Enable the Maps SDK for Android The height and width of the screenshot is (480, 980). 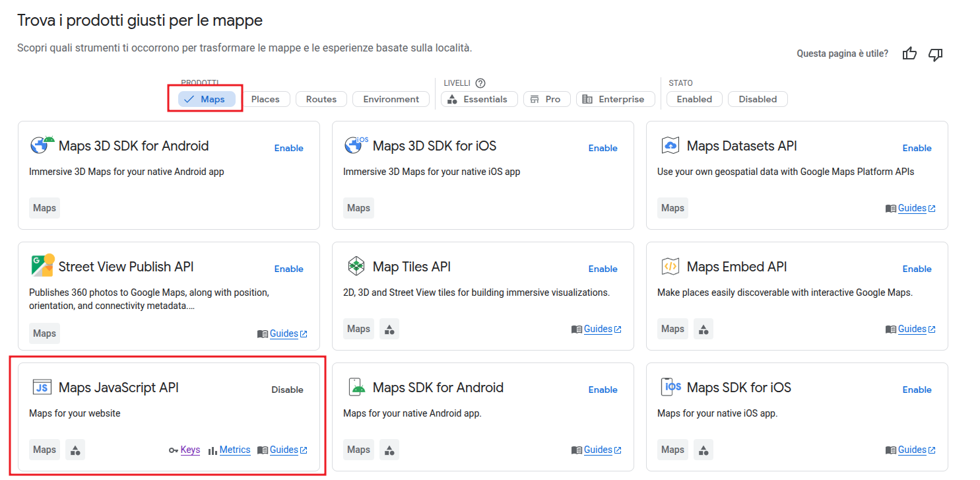click(603, 390)
